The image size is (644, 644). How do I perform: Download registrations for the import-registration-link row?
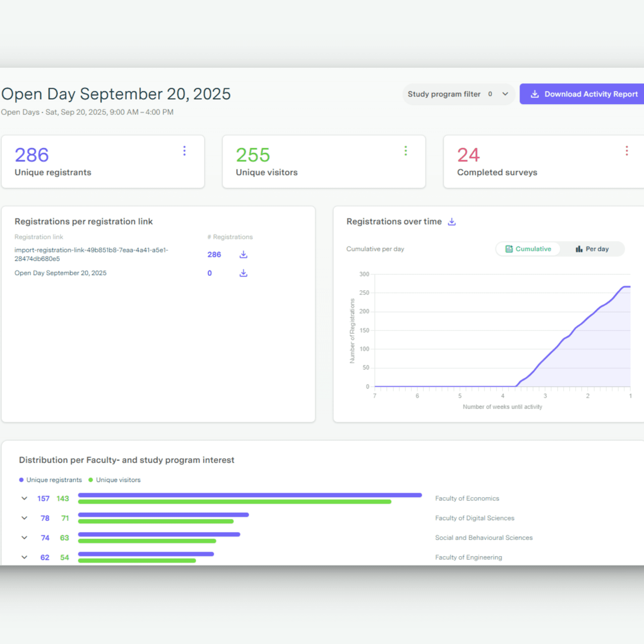[x=244, y=255]
